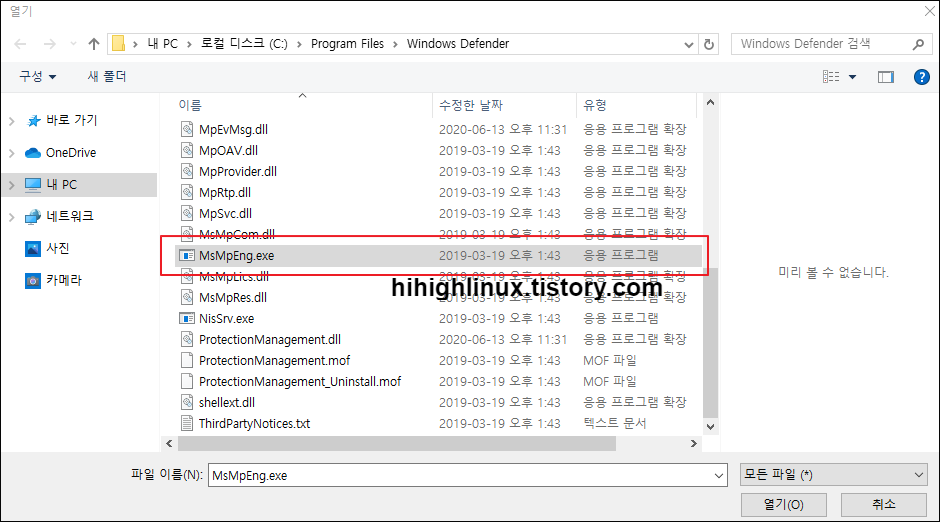Expand OneDrive tree node

pyautogui.click(x=11, y=153)
